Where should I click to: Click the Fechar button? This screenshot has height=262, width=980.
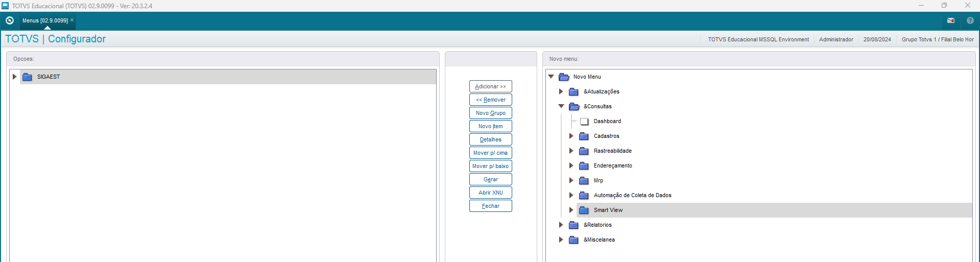(x=491, y=206)
